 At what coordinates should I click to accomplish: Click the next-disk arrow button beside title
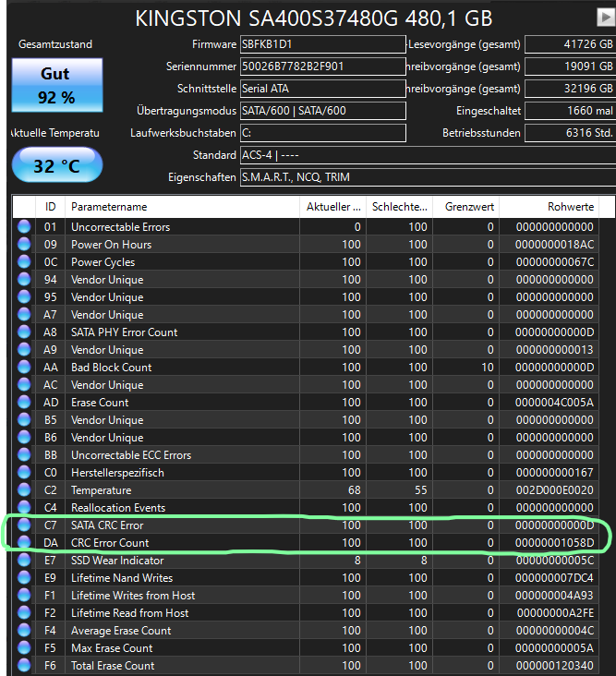tap(606, 18)
